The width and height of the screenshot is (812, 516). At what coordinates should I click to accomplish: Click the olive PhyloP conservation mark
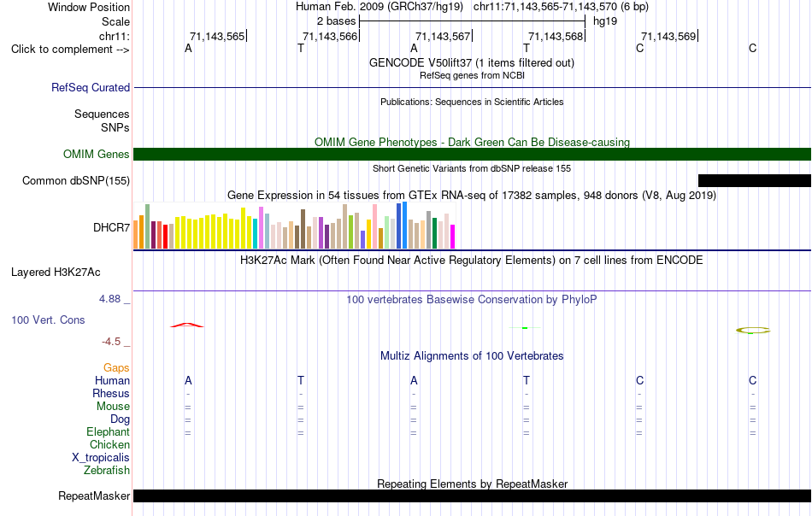(x=753, y=331)
